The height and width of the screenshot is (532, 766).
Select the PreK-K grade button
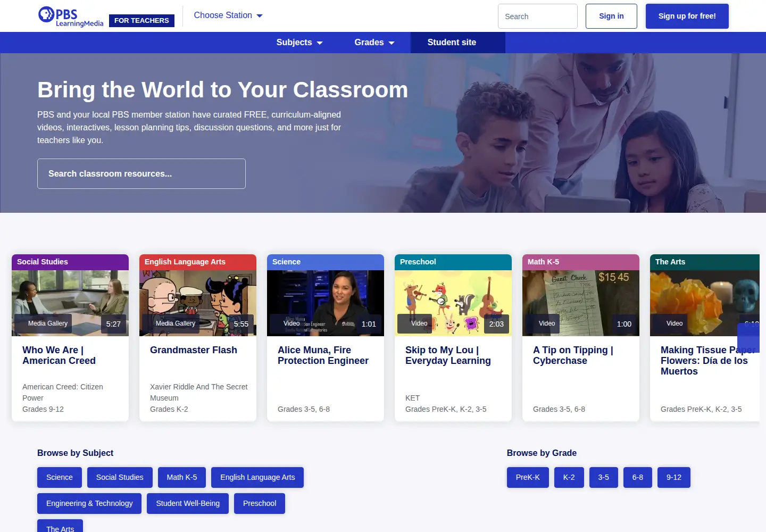point(528,477)
